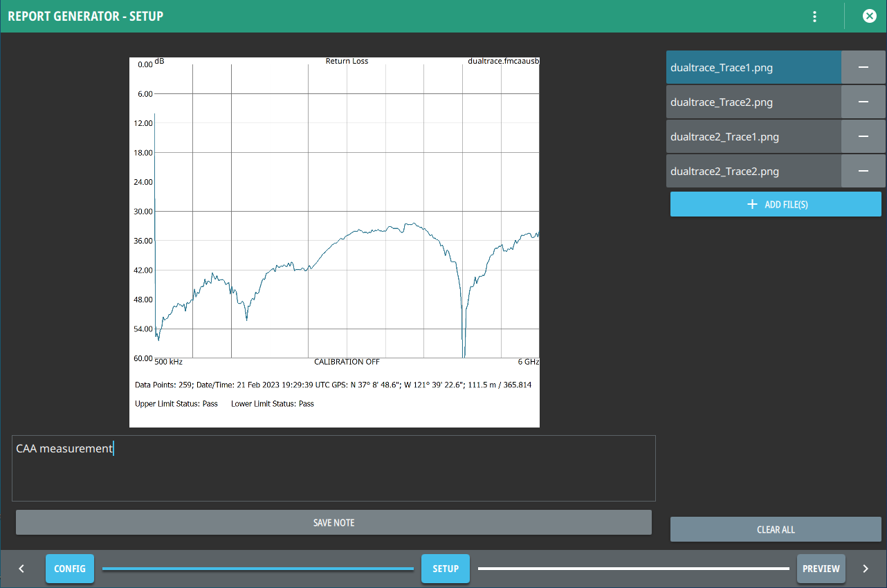
Task: Click the Add File(s) button
Action: 776,205
